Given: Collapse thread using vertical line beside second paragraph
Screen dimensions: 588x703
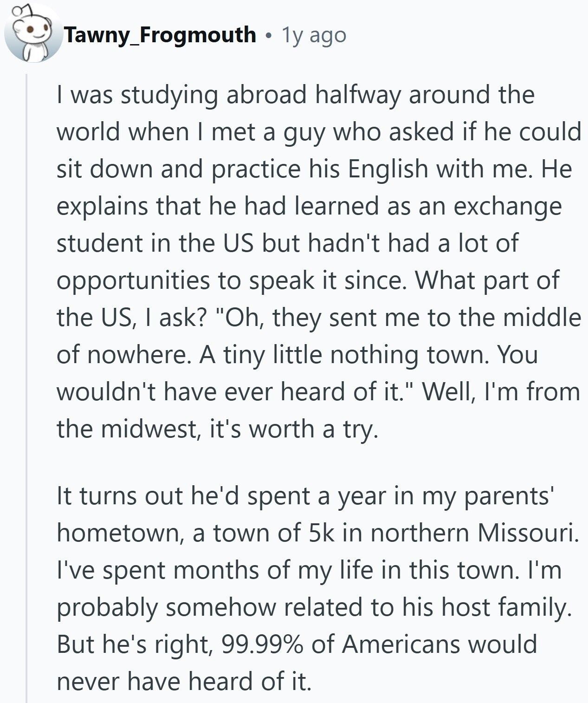Looking at the screenshot, I should point(26,589).
